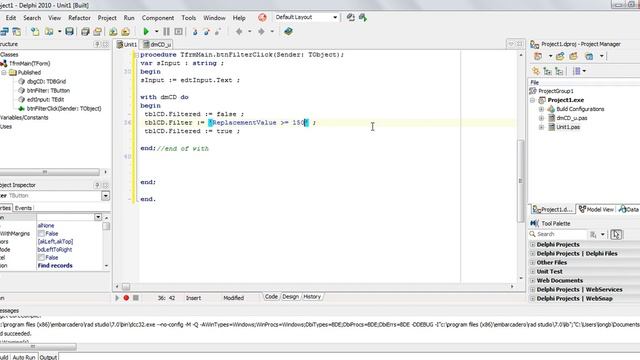This screenshot has height=360, width=640.
Task: Select btnFilterClick in Structure tree
Action: (64, 109)
